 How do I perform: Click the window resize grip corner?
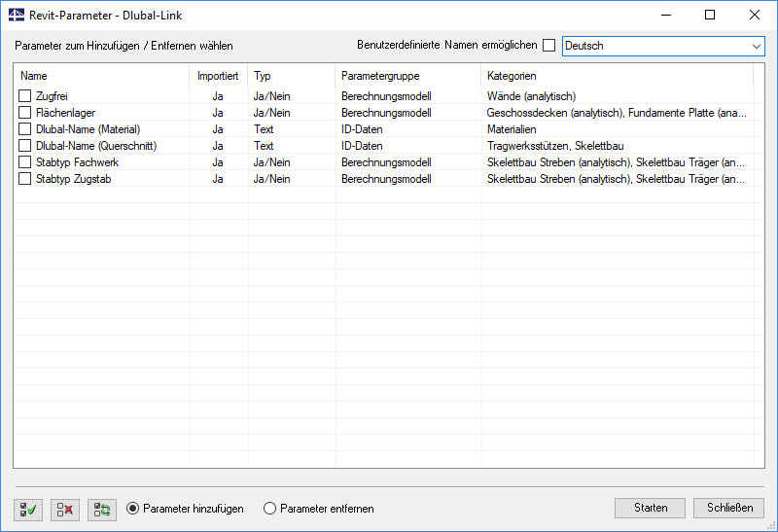[x=771, y=526]
